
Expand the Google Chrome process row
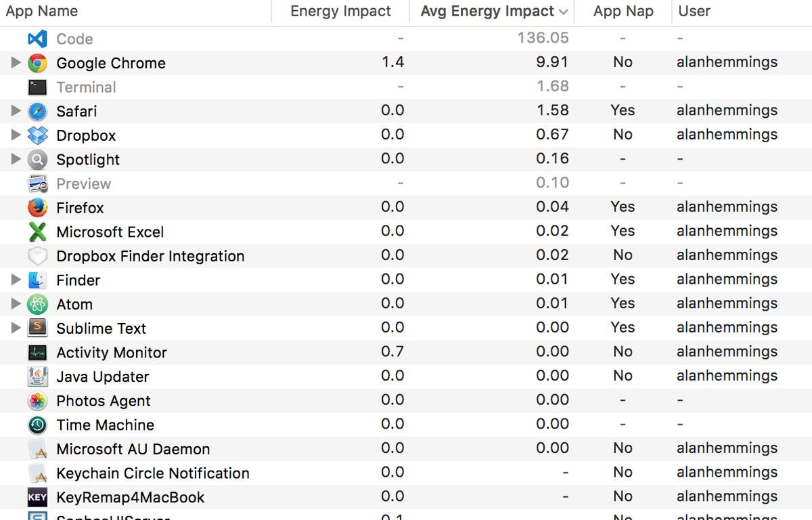[16, 63]
